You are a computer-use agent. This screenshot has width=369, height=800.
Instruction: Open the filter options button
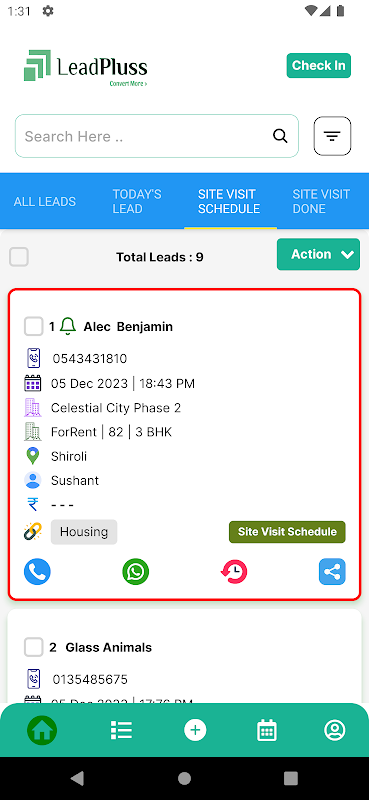point(332,136)
